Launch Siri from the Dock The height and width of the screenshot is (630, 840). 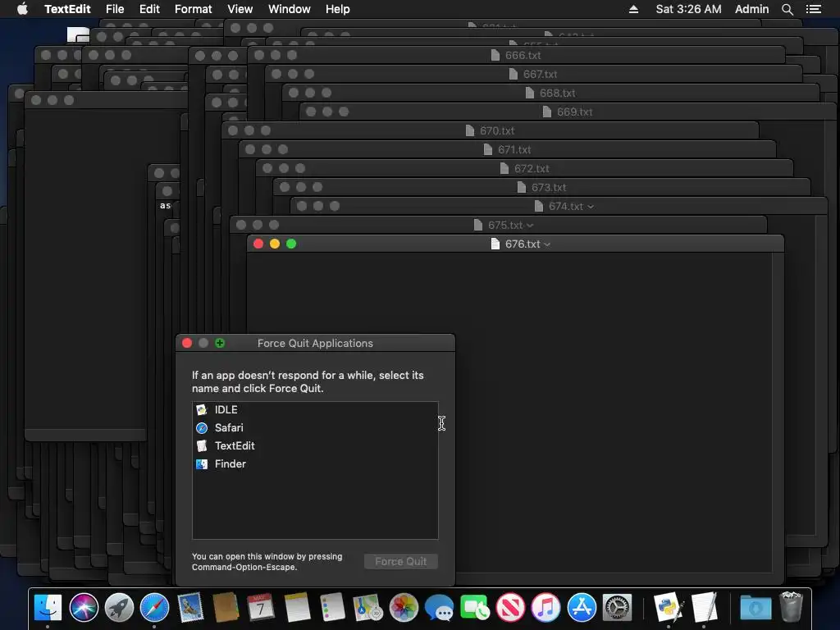pos(84,608)
